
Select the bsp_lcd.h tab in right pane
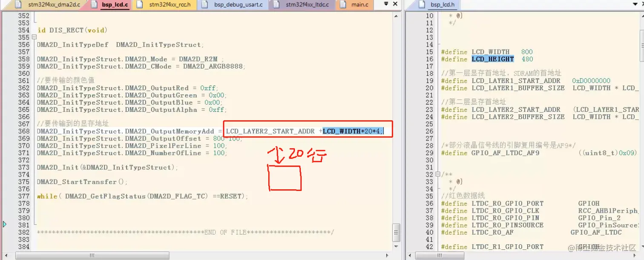click(x=443, y=5)
